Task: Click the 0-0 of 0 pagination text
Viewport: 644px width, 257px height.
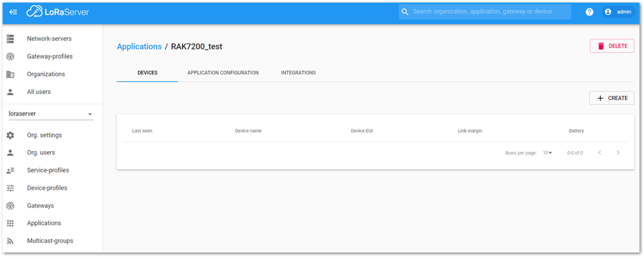Action: pos(575,153)
